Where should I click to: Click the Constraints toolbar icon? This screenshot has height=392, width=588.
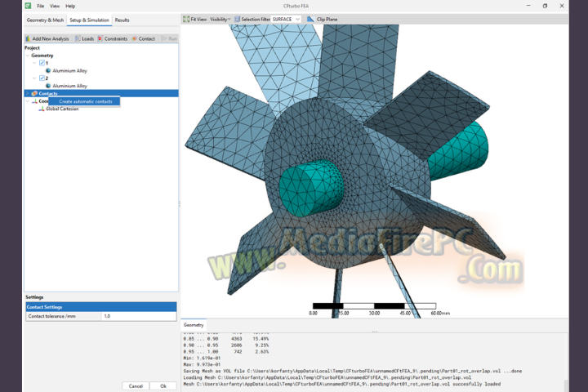click(100, 38)
